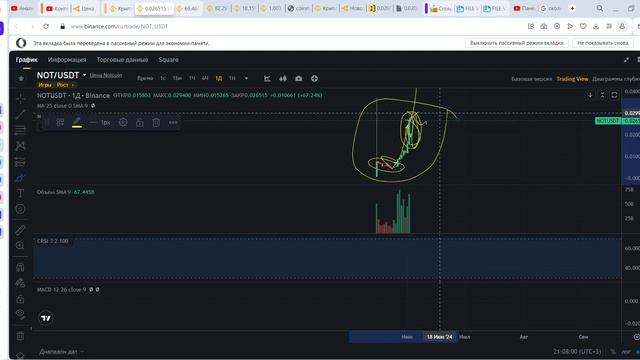Open drawing templates in floating toolbar

point(60,122)
